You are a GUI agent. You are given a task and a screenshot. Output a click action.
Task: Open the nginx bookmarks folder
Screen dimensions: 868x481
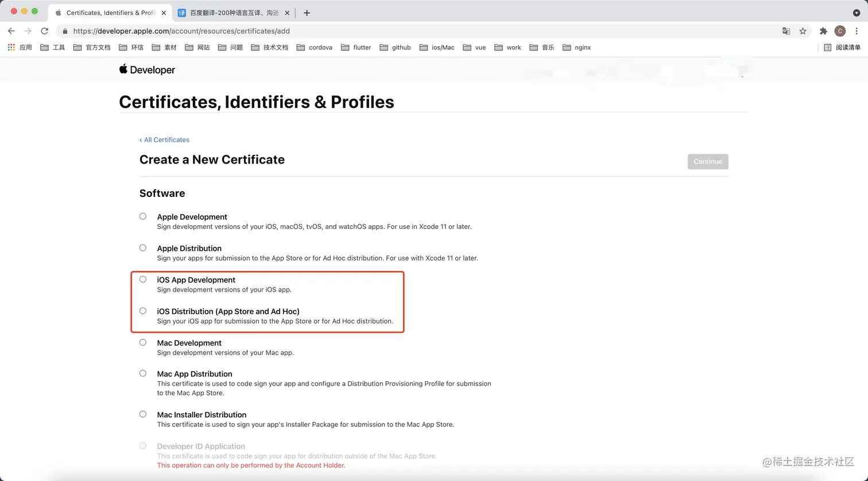(577, 48)
